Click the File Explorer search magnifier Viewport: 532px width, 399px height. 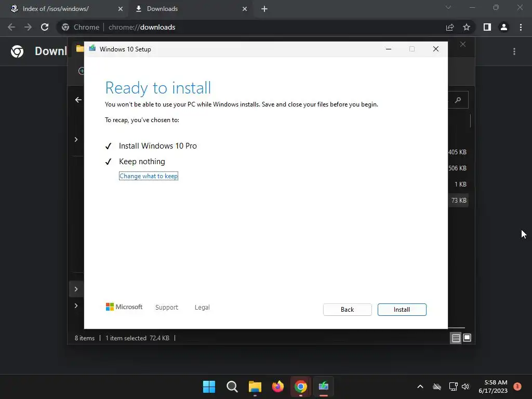point(458,100)
